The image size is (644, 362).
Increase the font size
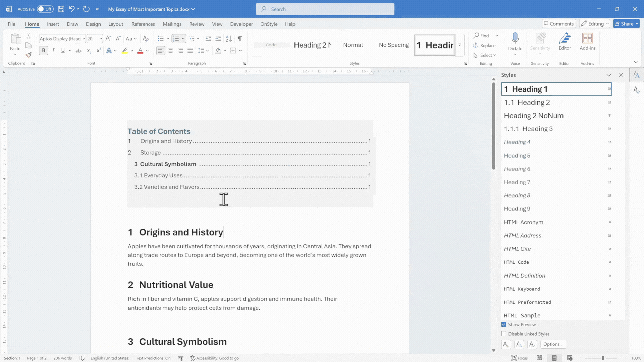point(108,39)
